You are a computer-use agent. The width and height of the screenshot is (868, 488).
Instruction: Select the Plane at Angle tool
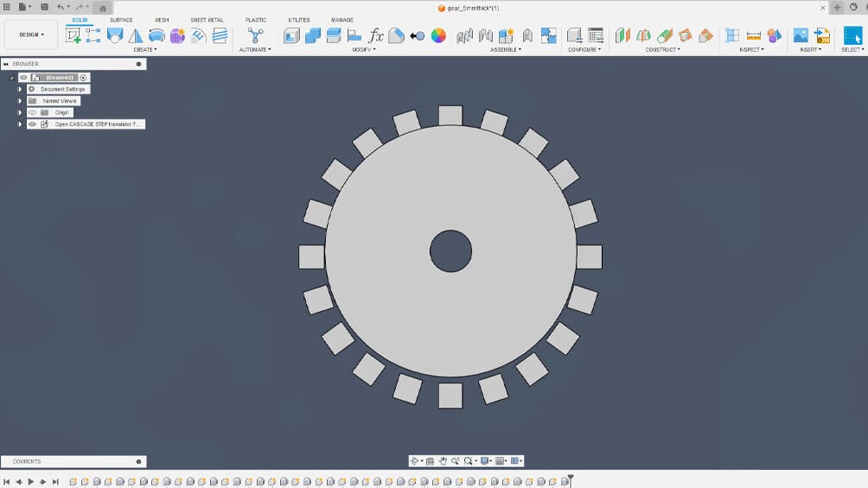(x=643, y=35)
